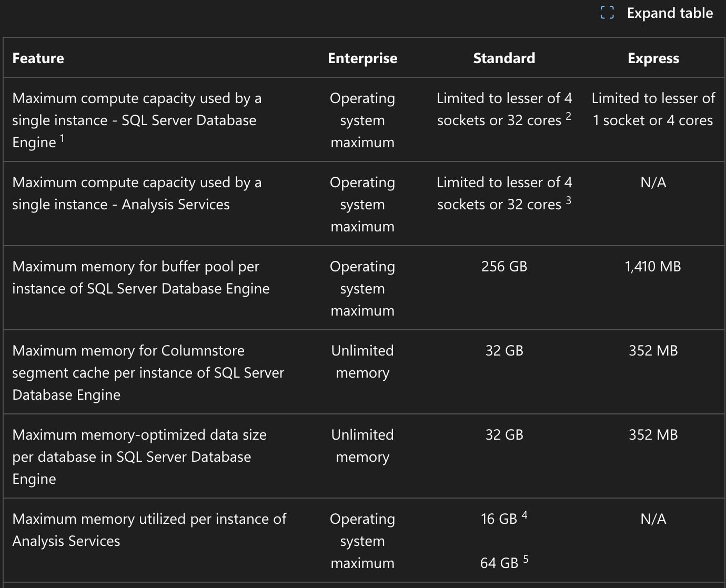This screenshot has height=588, width=726.
Task: Open footnote 2 in the Standard compute capacity cell
Action: [x=568, y=115]
